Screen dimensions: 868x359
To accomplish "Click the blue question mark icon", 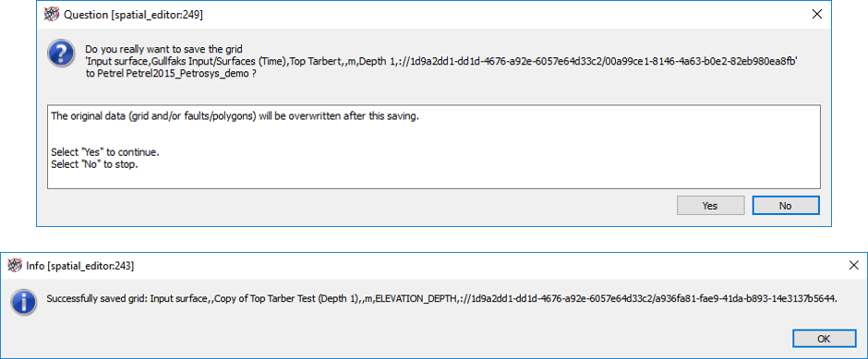I will tap(61, 54).
